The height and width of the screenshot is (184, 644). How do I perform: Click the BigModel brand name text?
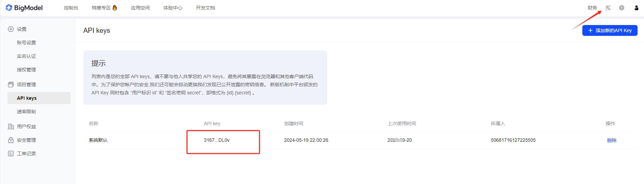click(28, 7)
